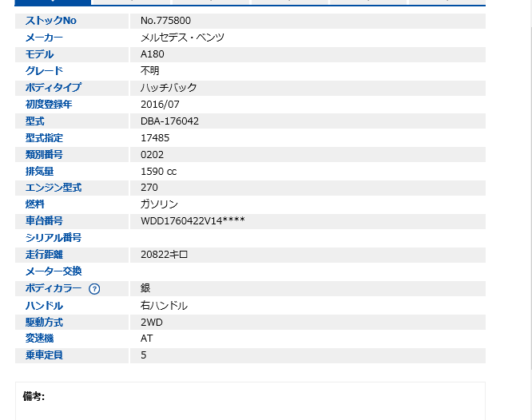The width and height of the screenshot is (532, 420).
Task: Click the type code DBA-176042
Action: (x=169, y=121)
